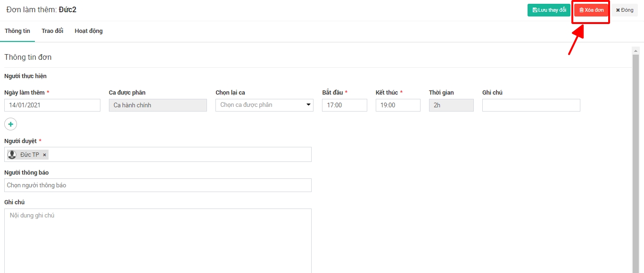Remove Đức TP approver via x icon
644x273 pixels.
tap(45, 155)
